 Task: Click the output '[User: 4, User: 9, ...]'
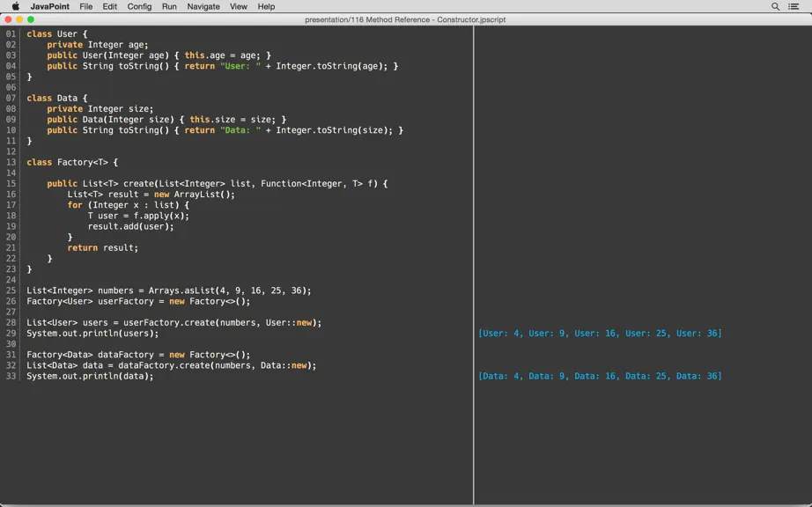[600, 334]
